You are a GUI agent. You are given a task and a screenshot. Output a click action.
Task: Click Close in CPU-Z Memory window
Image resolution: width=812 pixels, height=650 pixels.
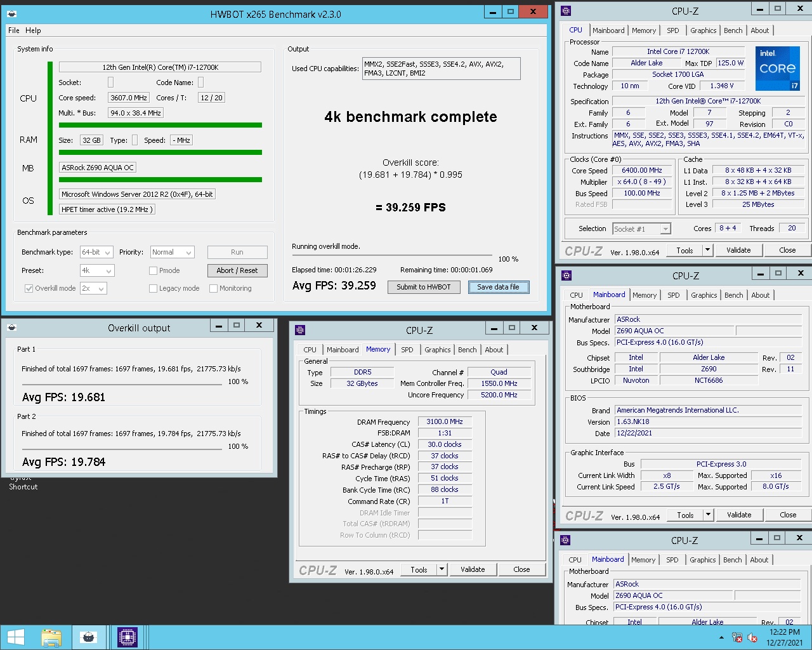pos(521,569)
